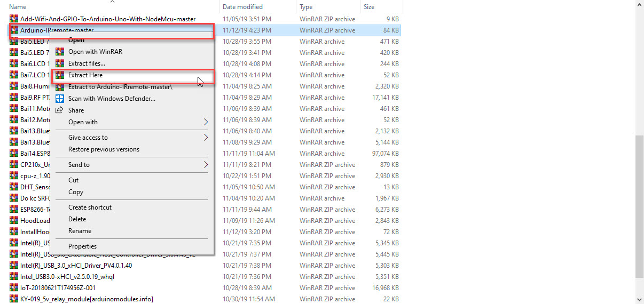
Task: Click the ESP8266-Te archive file icon
Action: click(x=14, y=210)
